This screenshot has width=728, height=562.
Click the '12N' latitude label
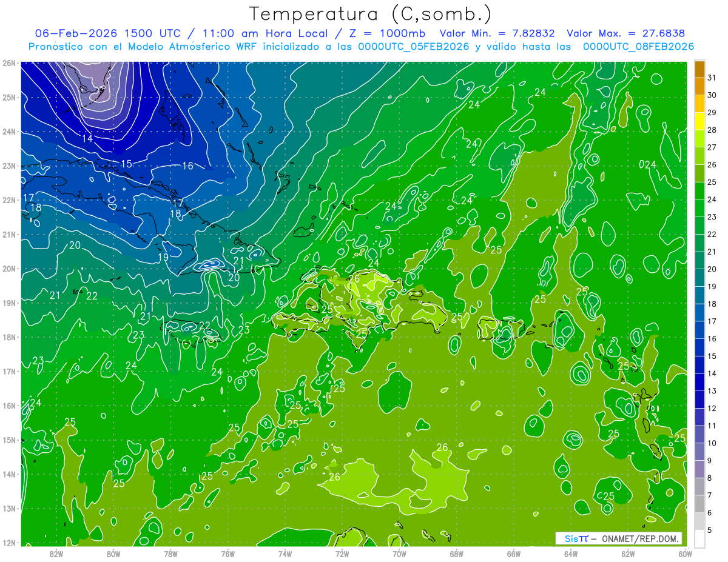8,543
